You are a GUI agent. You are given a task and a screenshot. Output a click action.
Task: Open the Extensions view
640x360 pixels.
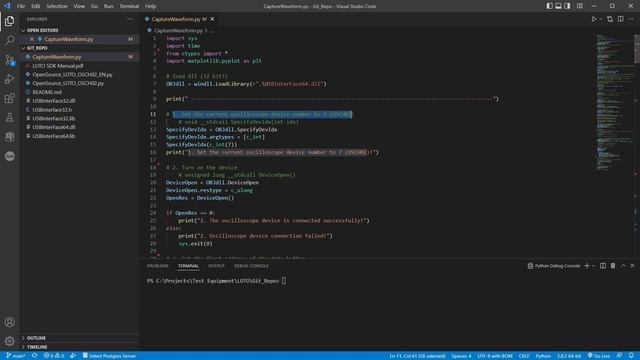click(9, 98)
